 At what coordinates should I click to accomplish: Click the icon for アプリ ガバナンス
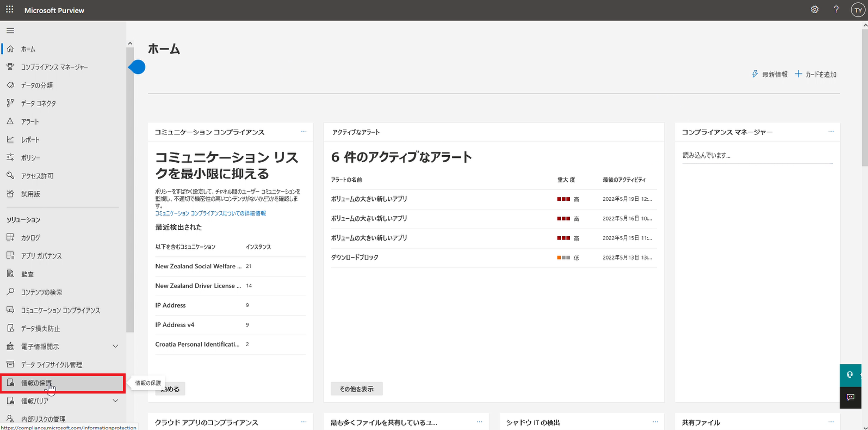(10, 255)
